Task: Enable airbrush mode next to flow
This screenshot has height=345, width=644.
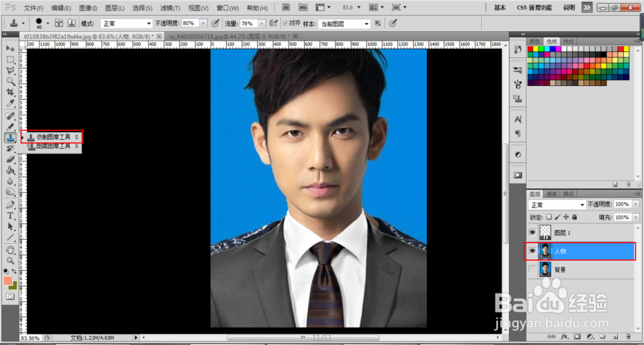Action: tap(273, 23)
